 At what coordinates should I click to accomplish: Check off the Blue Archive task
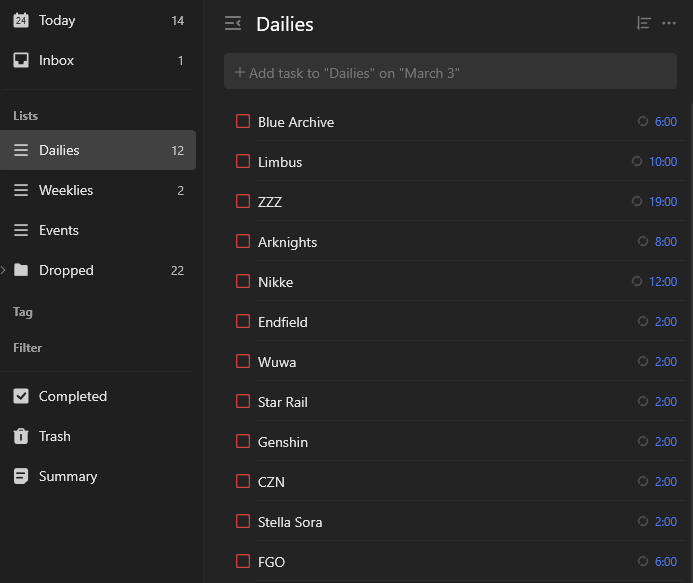tap(243, 121)
